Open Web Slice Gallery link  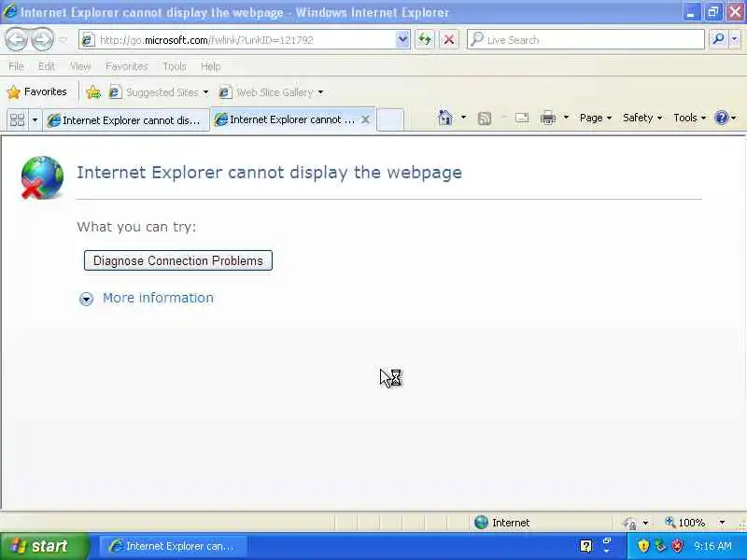tap(266, 92)
